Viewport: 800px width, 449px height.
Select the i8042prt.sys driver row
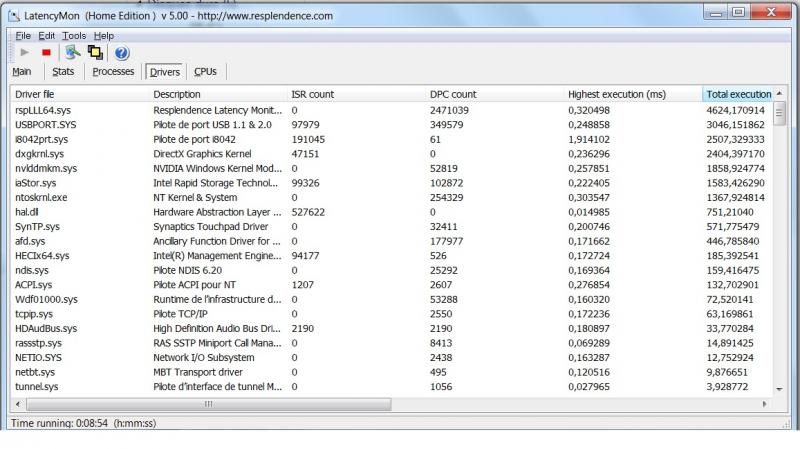[392, 139]
